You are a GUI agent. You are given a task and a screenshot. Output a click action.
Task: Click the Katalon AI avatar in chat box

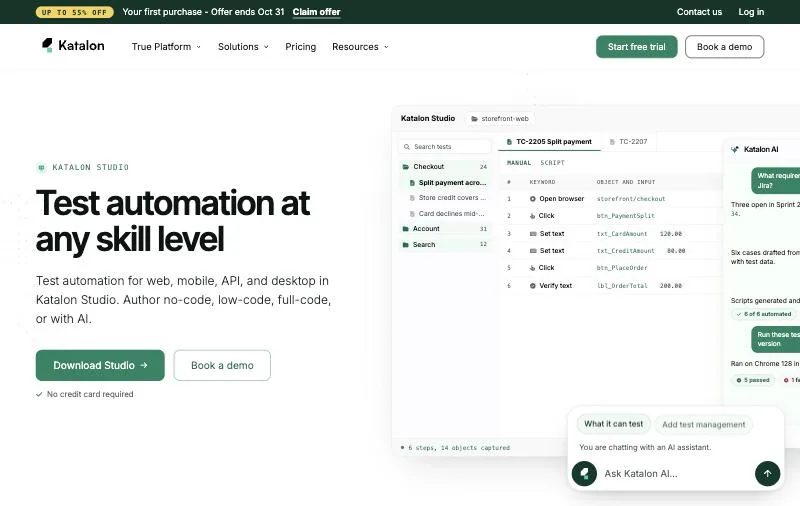click(x=584, y=473)
